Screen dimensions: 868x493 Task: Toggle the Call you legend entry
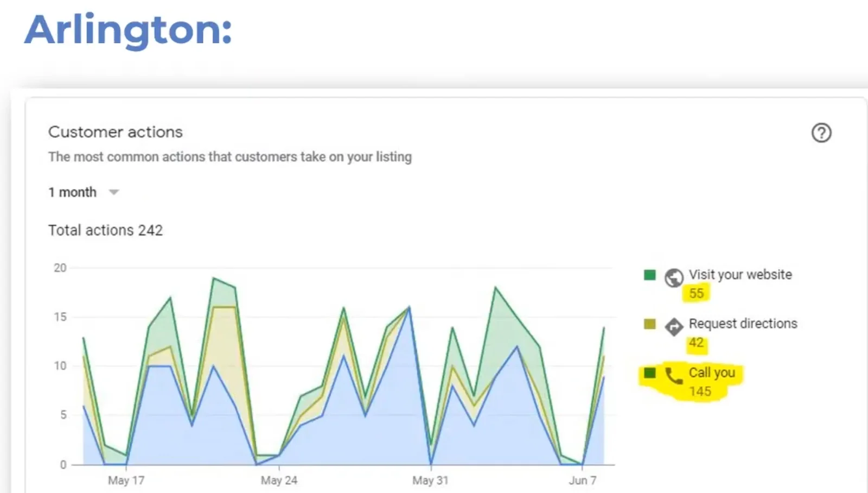click(x=712, y=372)
